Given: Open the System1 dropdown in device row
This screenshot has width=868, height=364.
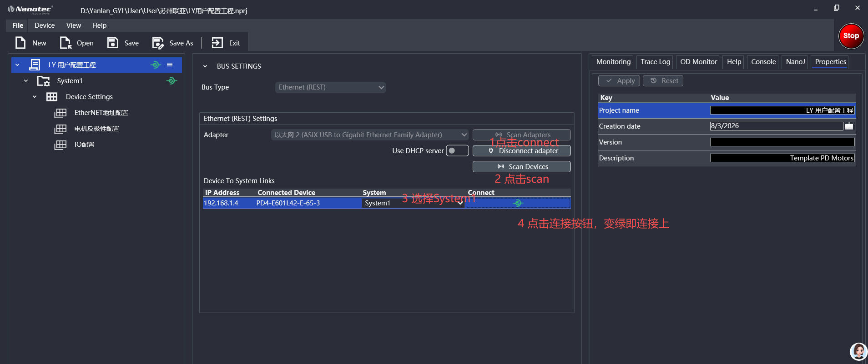Looking at the screenshot, I should pyautogui.click(x=413, y=203).
